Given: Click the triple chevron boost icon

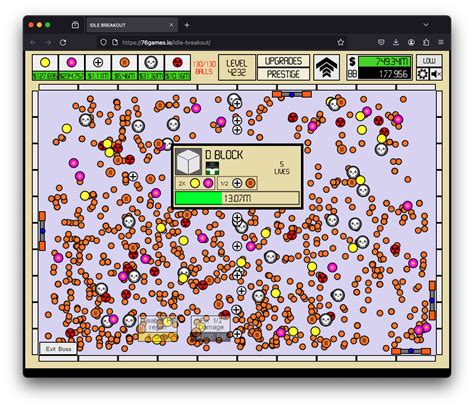Looking at the screenshot, I should (326, 68).
